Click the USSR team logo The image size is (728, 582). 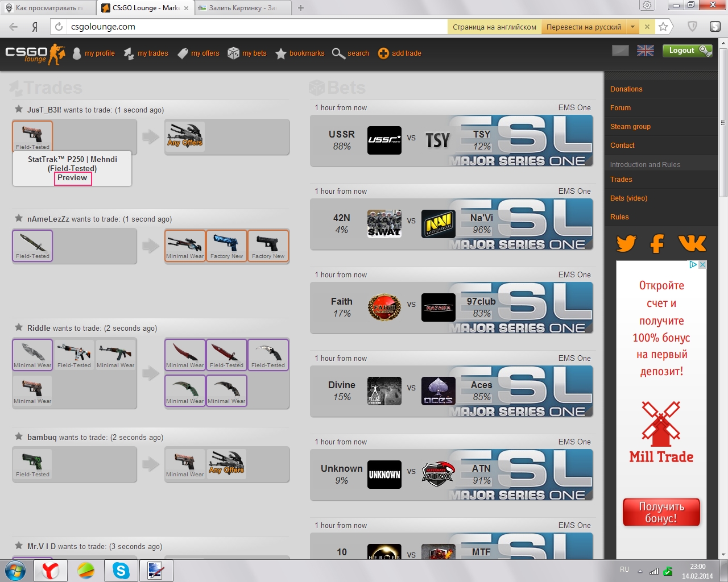pos(384,140)
